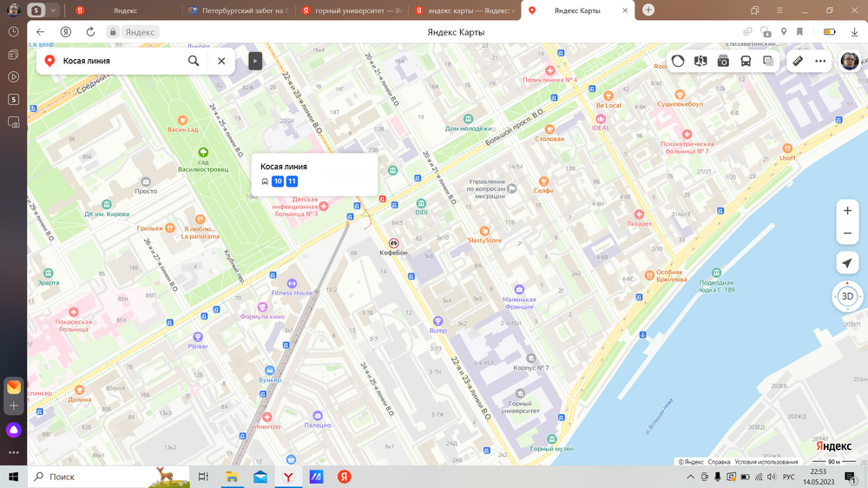868x488 pixels.
Task: Switch to the "Яндекс" browser tab
Action: [x=124, y=10]
